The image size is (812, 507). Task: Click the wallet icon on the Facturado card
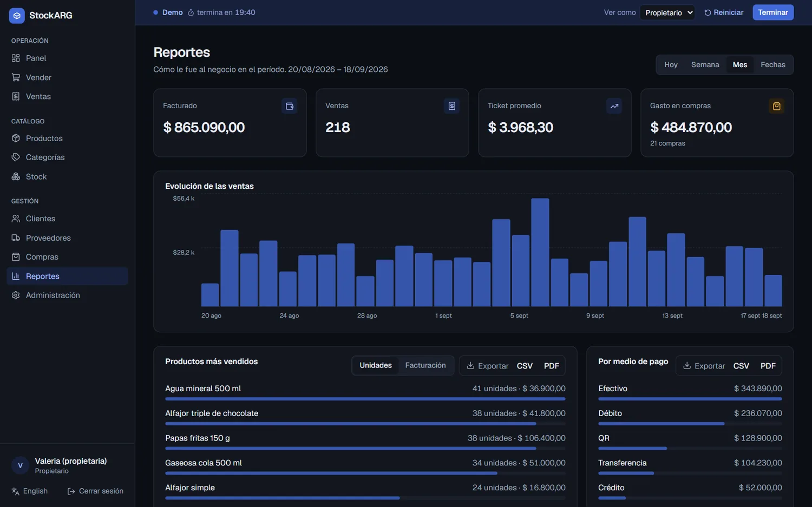tap(290, 106)
